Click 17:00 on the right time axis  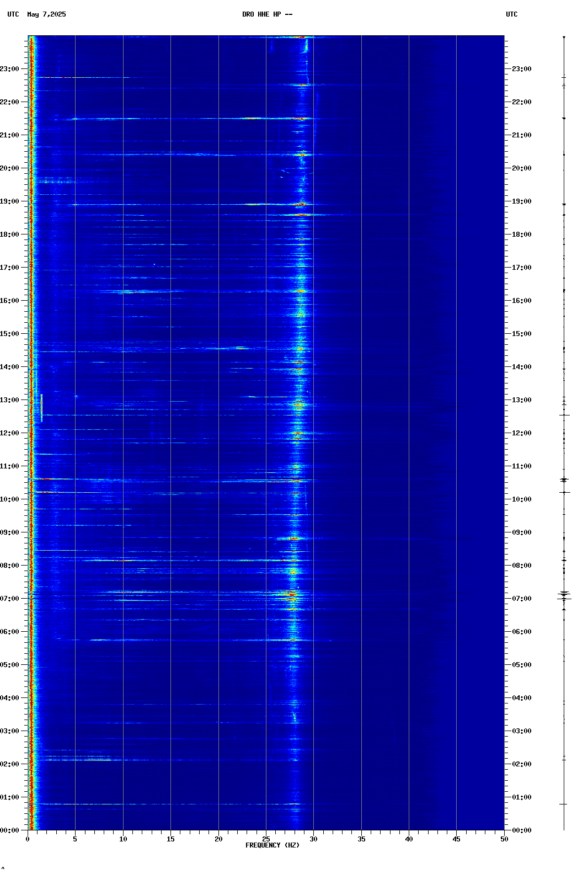click(x=522, y=268)
